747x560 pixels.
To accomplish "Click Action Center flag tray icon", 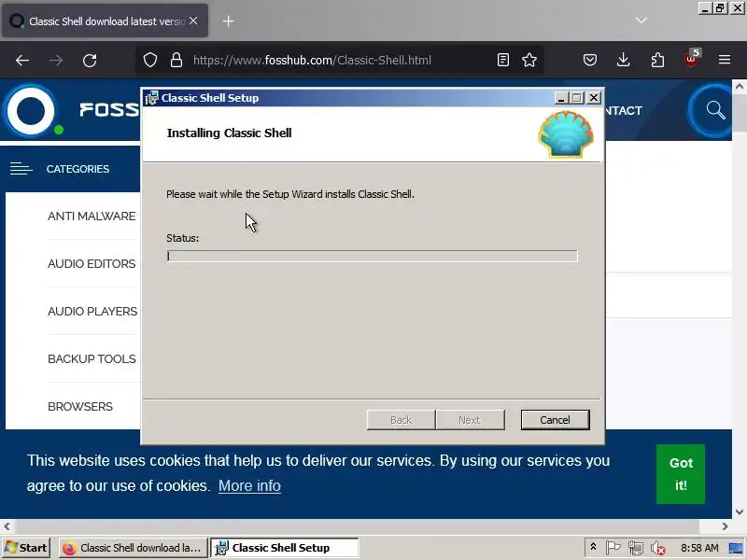I will pyautogui.click(x=613, y=548).
